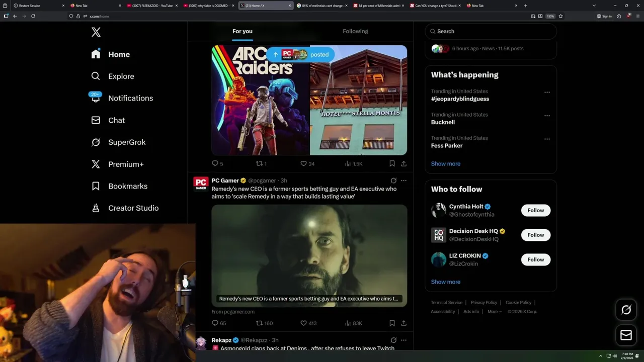Screen dimensions: 644x362
Task: Bookmark the ARC Raiders post
Action: [392, 163]
